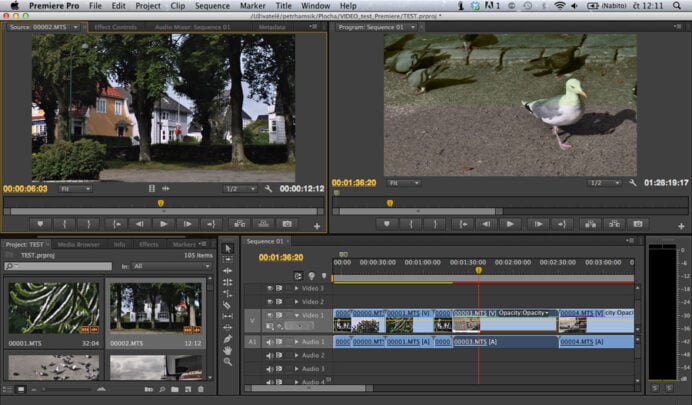The width and height of the screenshot is (692, 405).
Task: Select the 00002.MTS clip thumbnail
Action: click(155, 306)
